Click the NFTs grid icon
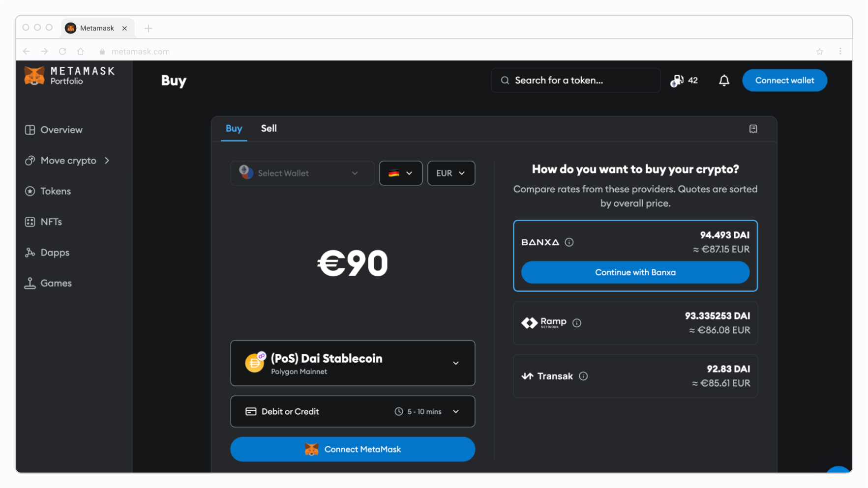The image size is (868, 488). pos(30,222)
